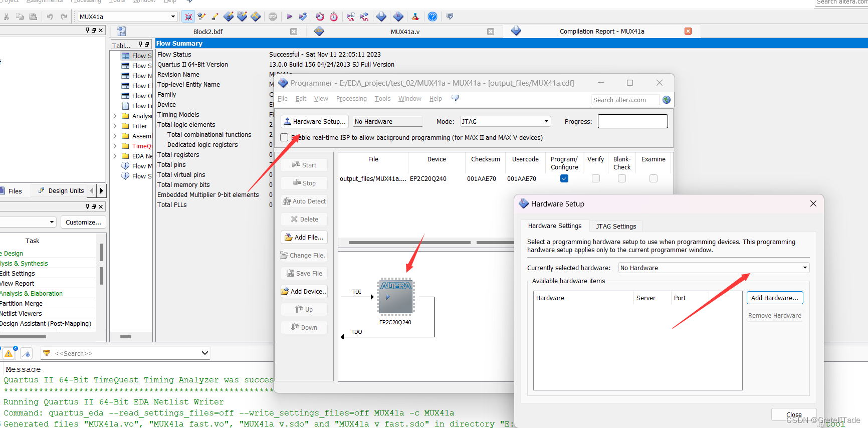
Task: Select the EP2C20Q240 chip graphic
Action: (x=396, y=297)
